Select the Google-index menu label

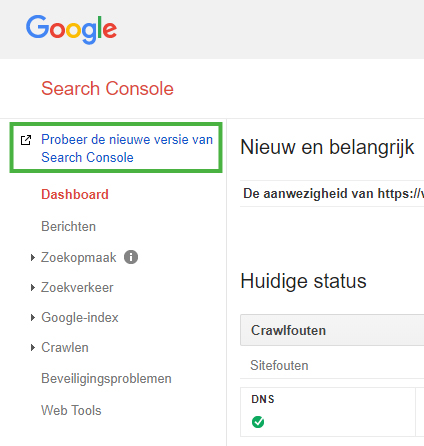pyautogui.click(x=80, y=318)
